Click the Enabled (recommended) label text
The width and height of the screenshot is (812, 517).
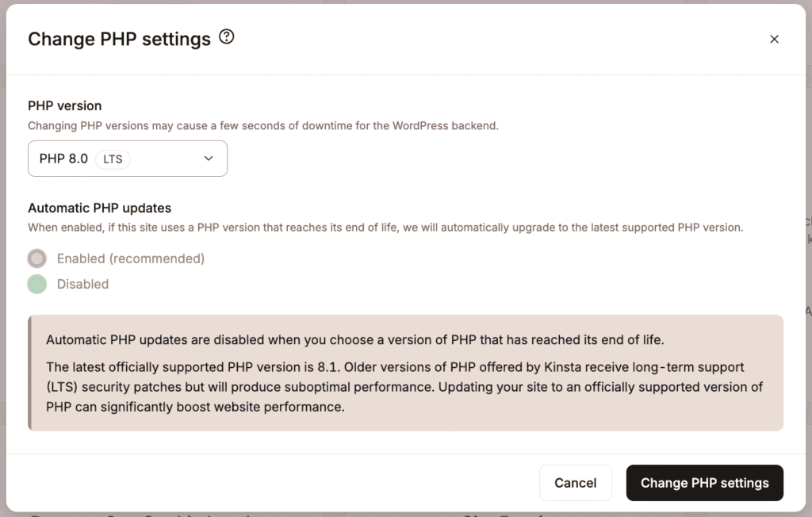click(x=130, y=258)
